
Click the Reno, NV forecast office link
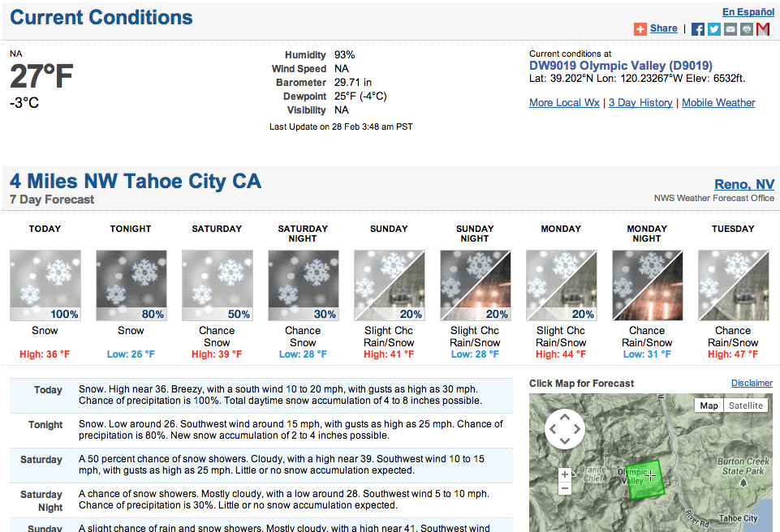tap(744, 184)
